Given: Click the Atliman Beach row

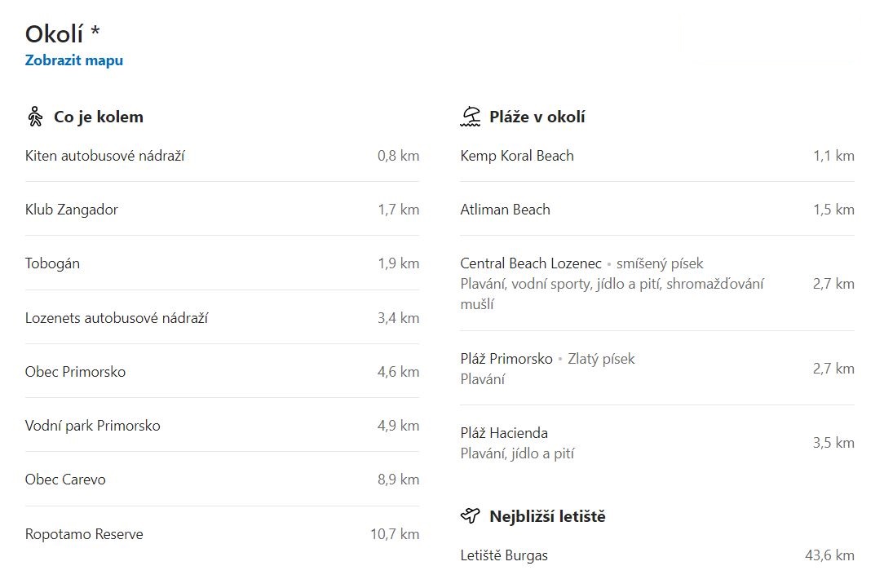Looking at the screenshot, I should [657, 210].
